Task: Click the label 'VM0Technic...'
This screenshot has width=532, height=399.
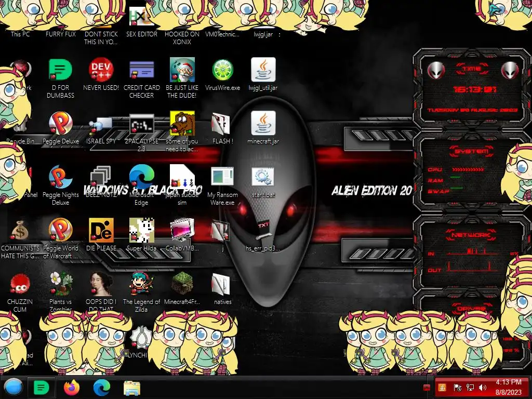Action: pyautogui.click(x=222, y=34)
